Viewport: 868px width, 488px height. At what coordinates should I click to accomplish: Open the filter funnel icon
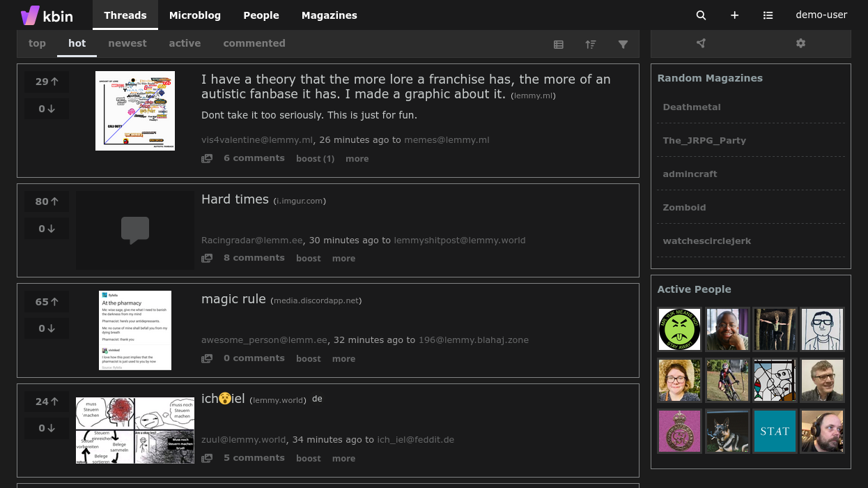click(623, 44)
